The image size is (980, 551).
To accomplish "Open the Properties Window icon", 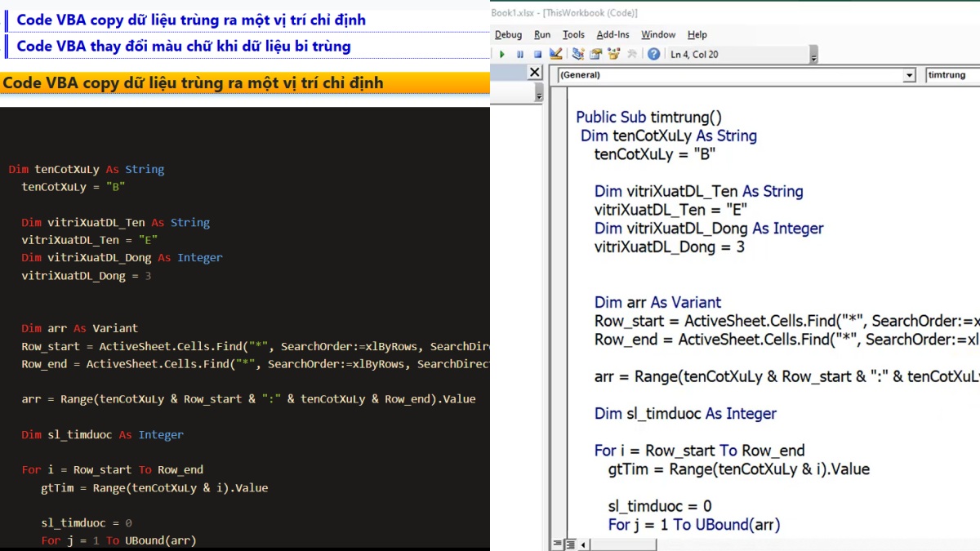I will tap(595, 54).
